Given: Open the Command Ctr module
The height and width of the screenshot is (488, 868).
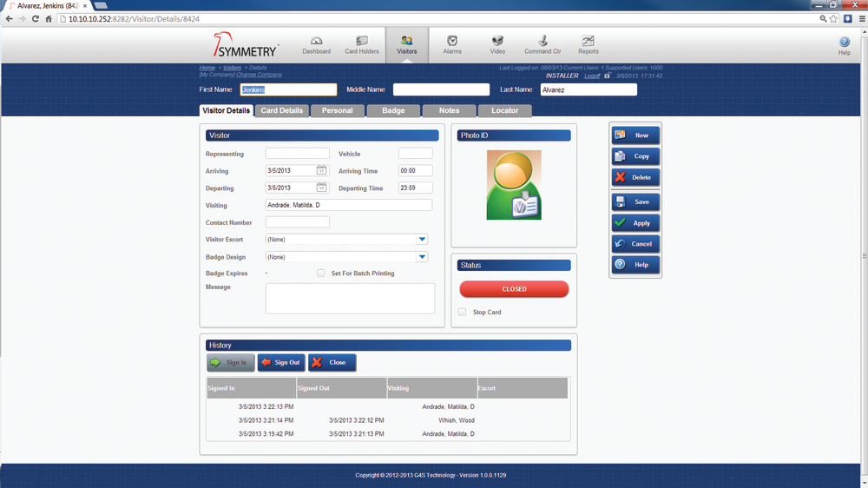Looking at the screenshot, I should click(x=542, y=45).
